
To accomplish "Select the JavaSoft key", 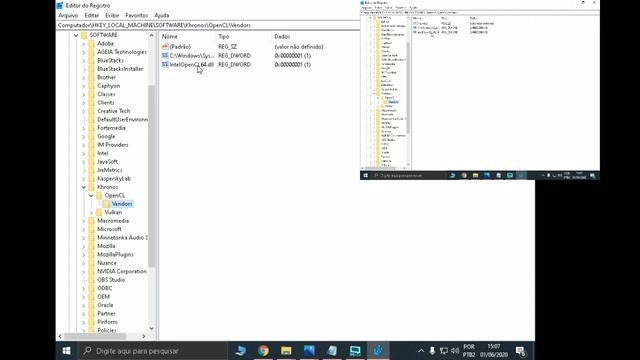I will coord(107,162).
